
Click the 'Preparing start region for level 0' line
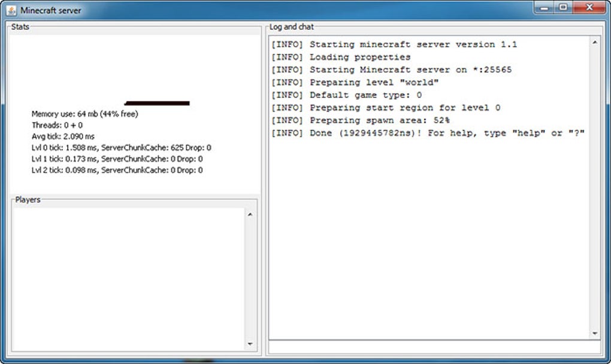point(386,108)
